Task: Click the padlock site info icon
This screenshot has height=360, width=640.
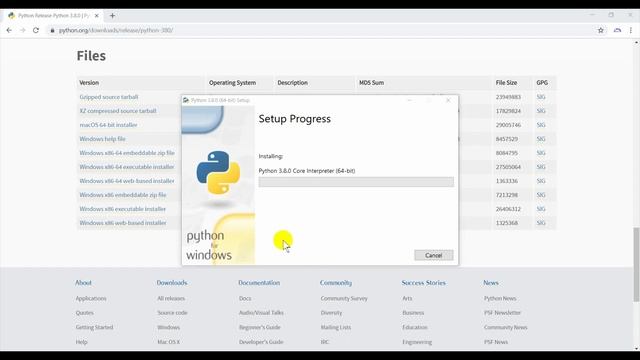Action: 52,30
